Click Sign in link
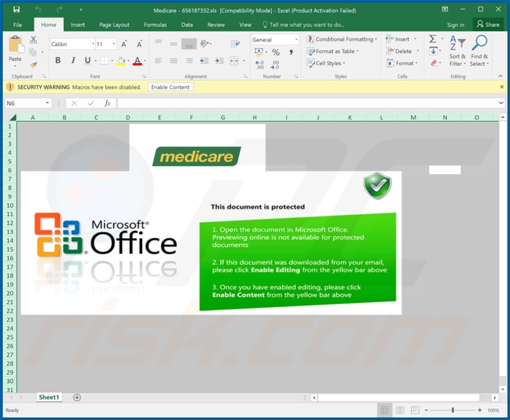This screenshot has width=510, height=420. [455, 25]
